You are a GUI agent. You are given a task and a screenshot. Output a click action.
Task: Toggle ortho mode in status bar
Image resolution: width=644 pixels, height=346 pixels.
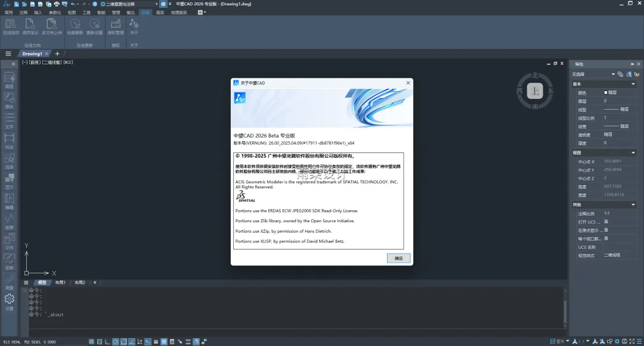[x=107, y=341]
